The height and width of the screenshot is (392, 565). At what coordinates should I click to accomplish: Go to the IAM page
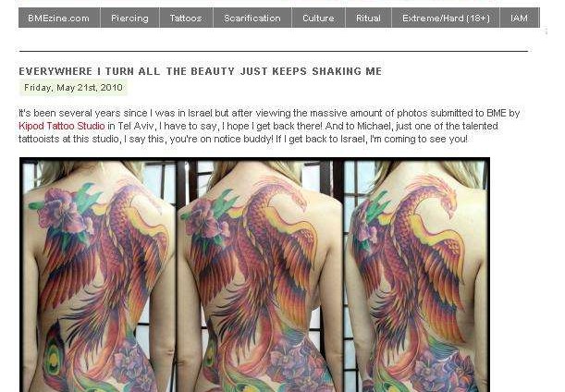pos(520,18)
